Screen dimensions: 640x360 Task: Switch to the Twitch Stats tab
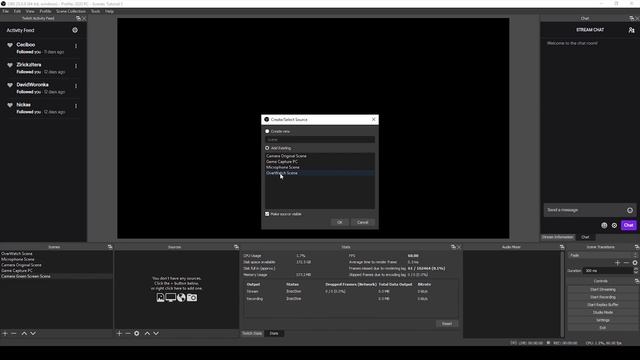[x=252, y=333]
